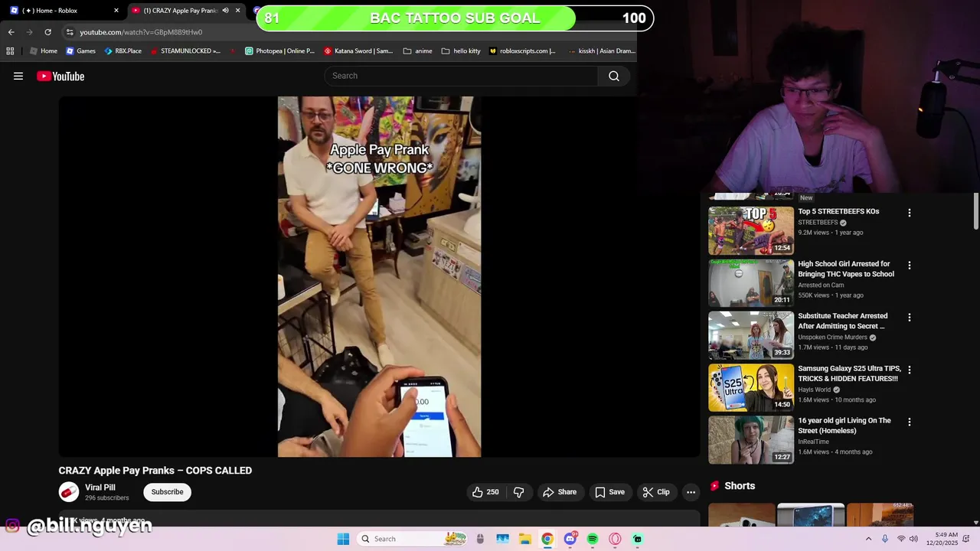This screenshot has width=980, height=551.
Task: Dislike the video with thumbs down
Action: 518,492
